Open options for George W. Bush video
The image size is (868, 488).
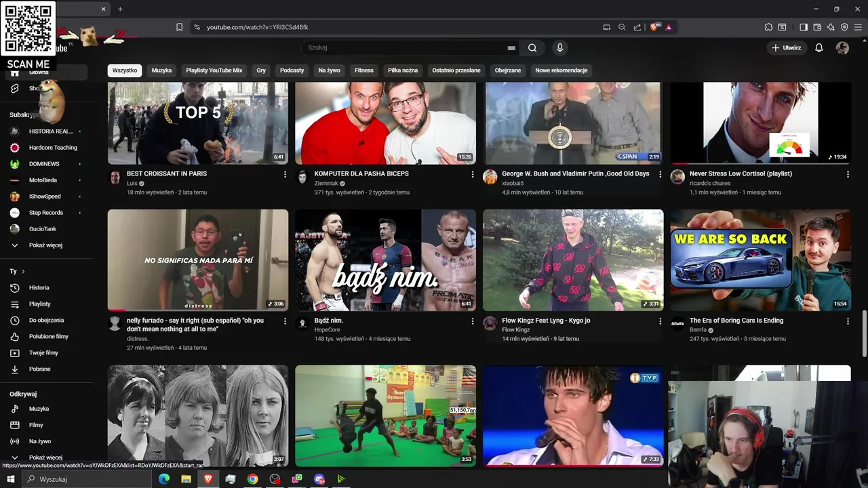660,174
